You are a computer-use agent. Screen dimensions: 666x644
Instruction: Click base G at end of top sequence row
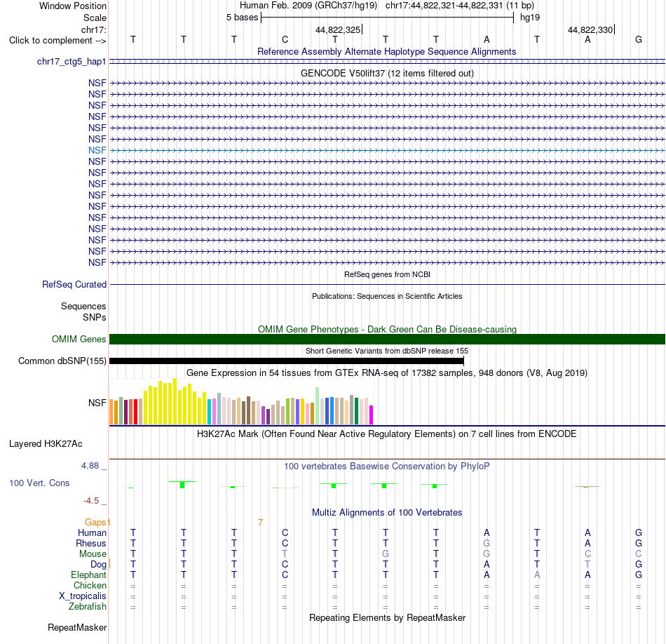(x=639, y=39)
